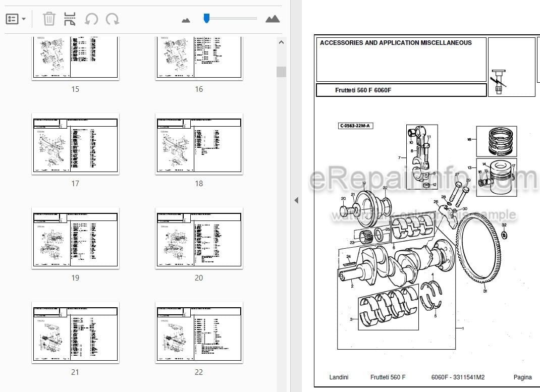
Task: Click the thumbnail size slider handle
Action: [206, 18]
